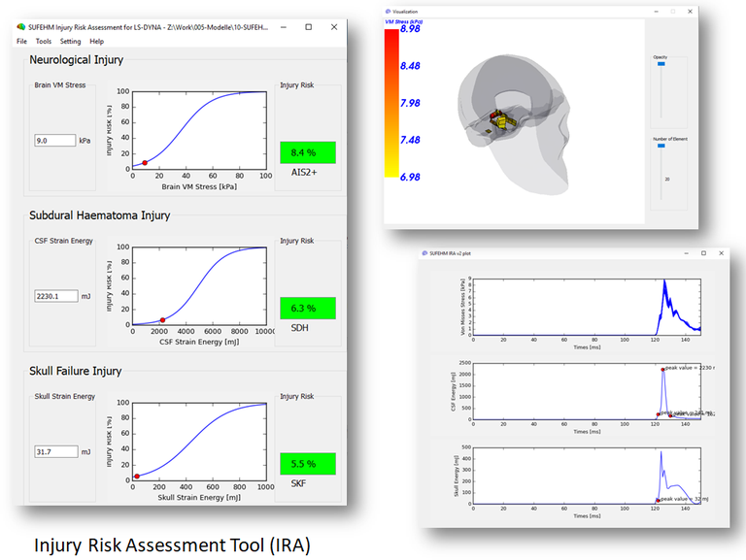
Task: Open the Setting menu
Action: 70,42
